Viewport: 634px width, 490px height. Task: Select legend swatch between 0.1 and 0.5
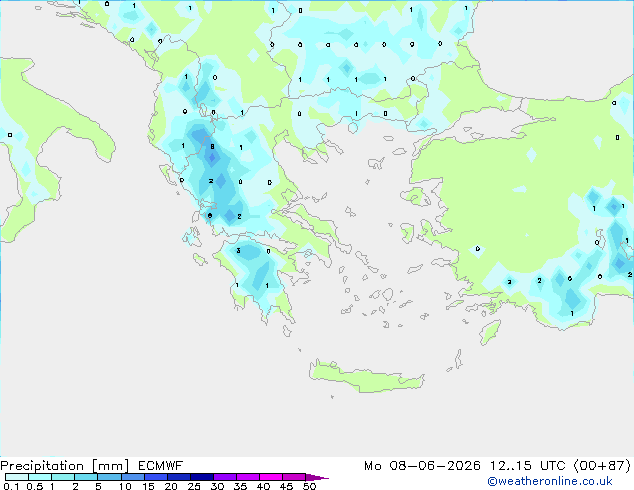click(x=17, y=477)
